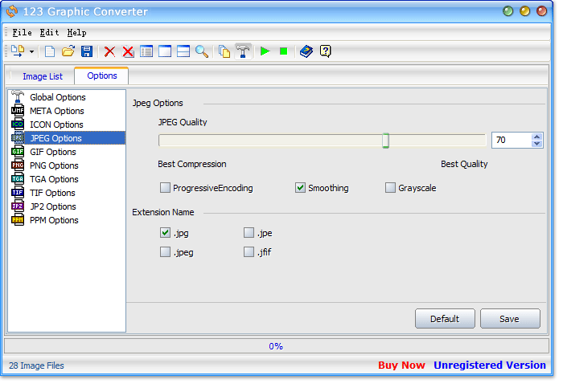Select TIF Options in the list
The width and height of the screenshot is (563, 392).
[67, 193]
